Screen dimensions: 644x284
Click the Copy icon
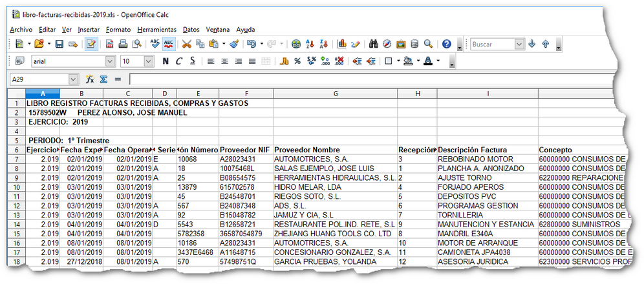[200, 44]
